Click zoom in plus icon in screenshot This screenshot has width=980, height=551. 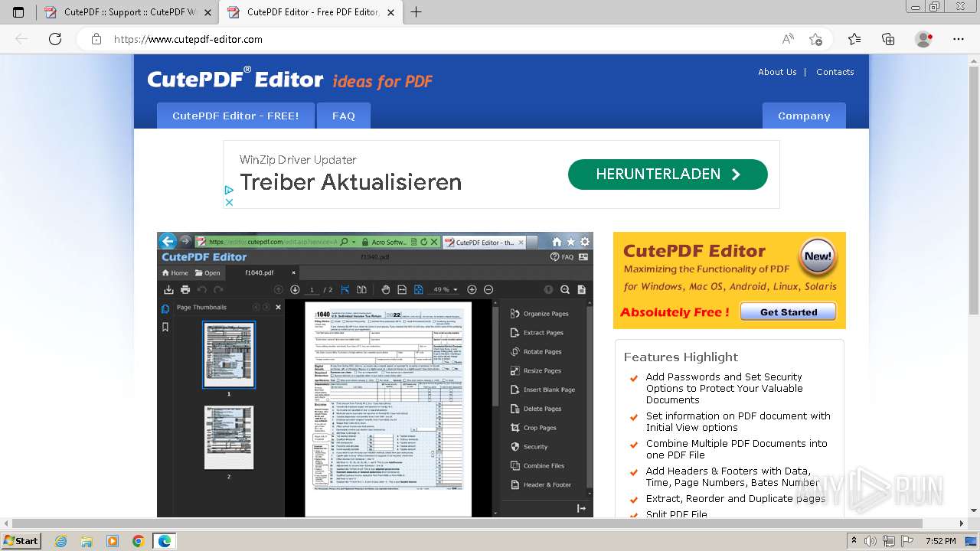[x=472, y=289]
